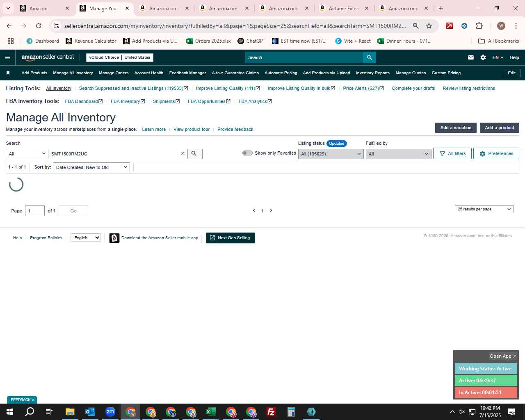Open the settings gear icon in the header
The image size is (525, 420).
[x=483, y=57]
